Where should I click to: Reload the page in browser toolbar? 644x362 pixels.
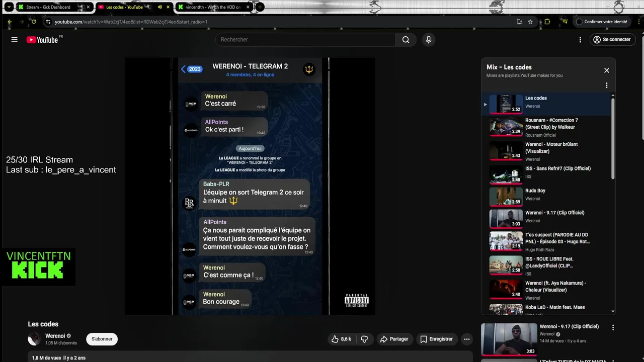pos(34,22)
